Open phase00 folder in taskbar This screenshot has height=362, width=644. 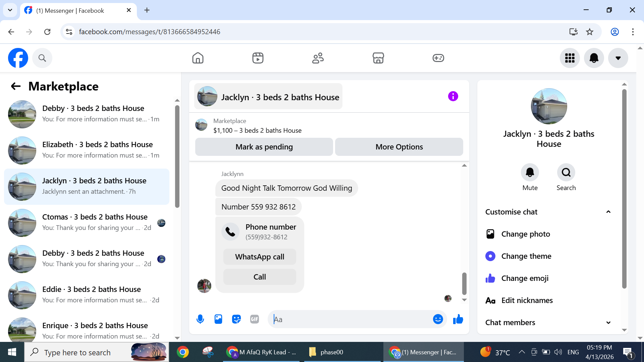(x=342, y=352)
